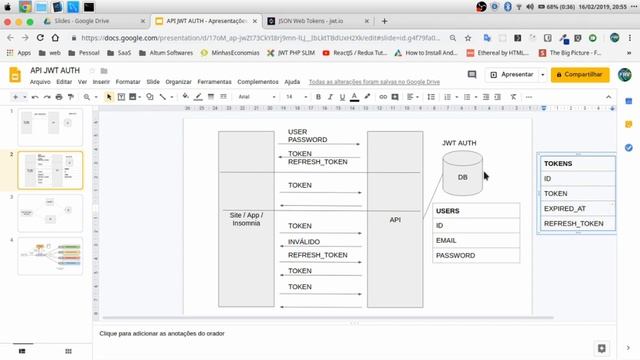Click the line spacing icon

coord(431,97)
